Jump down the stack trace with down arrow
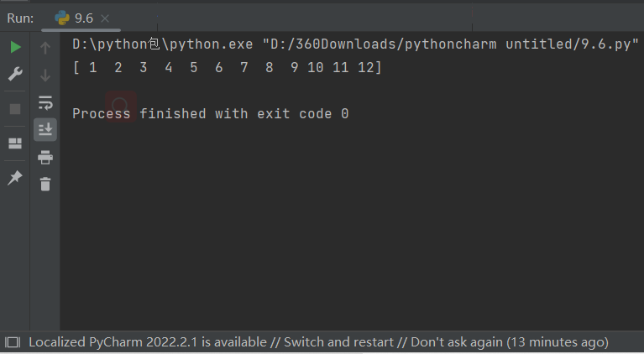 tap(45, 75)
